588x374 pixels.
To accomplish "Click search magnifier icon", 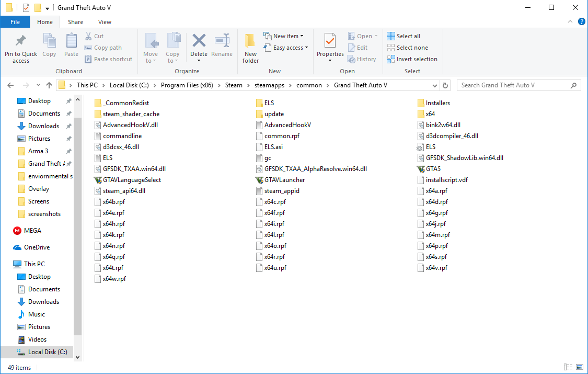I will [573, 86].
